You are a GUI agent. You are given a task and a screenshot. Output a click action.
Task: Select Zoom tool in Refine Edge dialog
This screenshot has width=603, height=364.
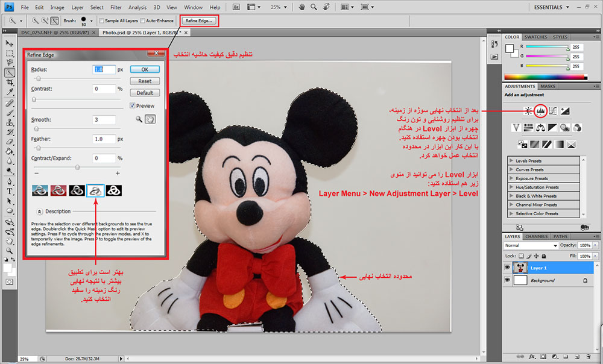click(x=139, y=119)
